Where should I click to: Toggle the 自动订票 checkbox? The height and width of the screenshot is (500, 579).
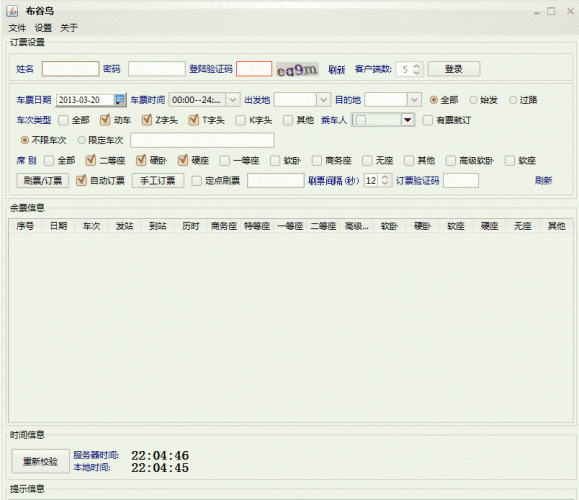coord(81,181)
